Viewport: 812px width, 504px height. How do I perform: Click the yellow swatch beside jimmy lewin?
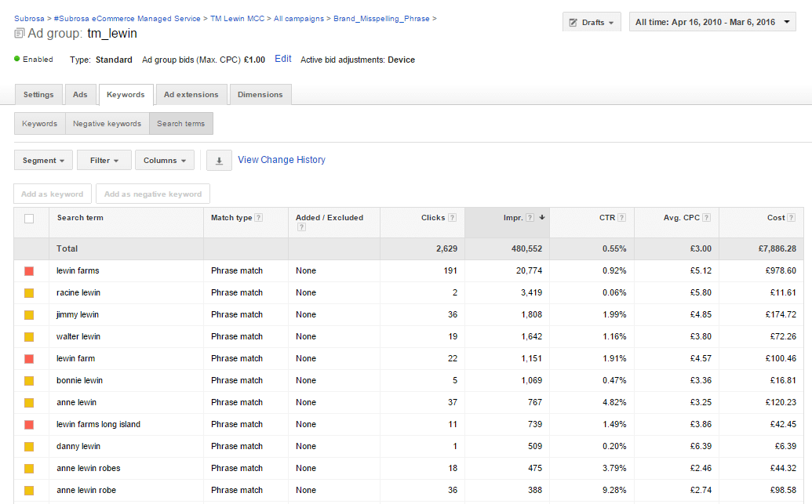click(x=29, y=315)
